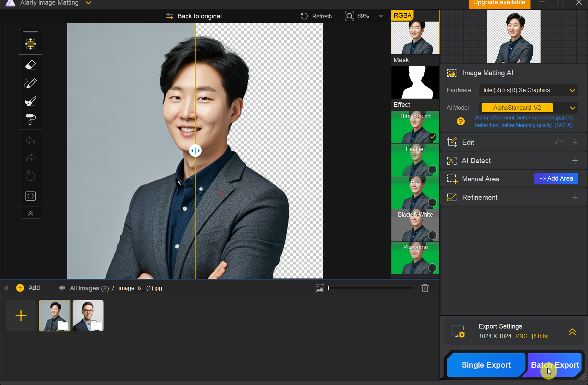This screenshot has height=385, width=588.
Task: Click the Manual Area dashed icon
Action: click(452, 179)
